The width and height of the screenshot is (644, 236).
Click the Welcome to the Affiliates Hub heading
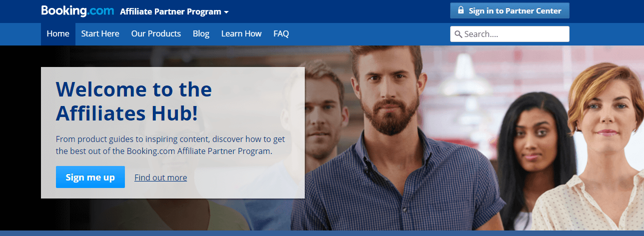click(x=134, y=101)
